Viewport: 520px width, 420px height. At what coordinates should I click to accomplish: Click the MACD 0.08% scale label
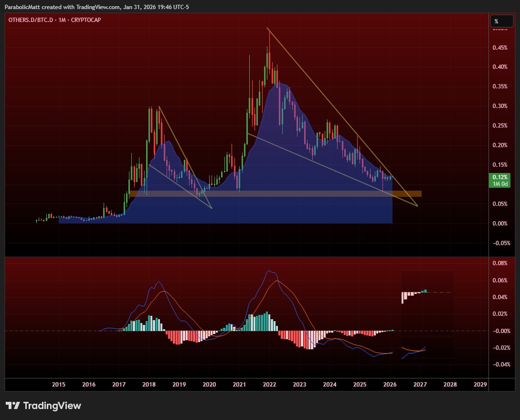tap(499, 263)
